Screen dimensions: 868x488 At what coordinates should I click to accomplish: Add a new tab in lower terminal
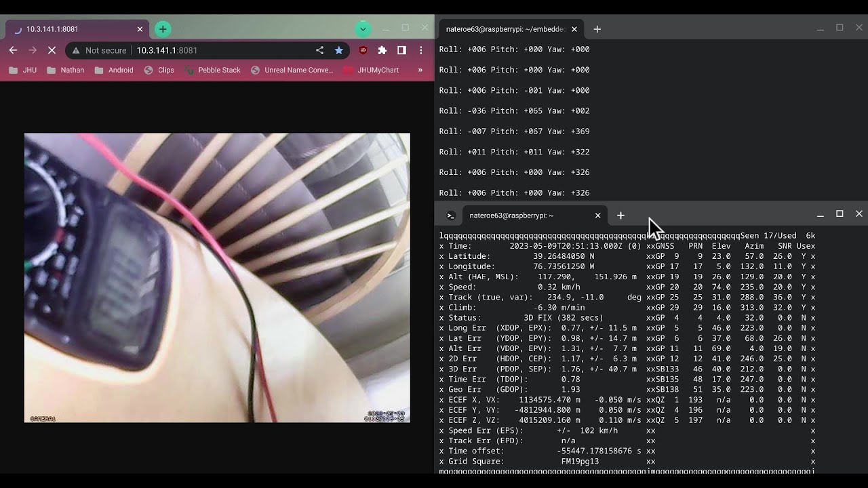coord(620,216)
